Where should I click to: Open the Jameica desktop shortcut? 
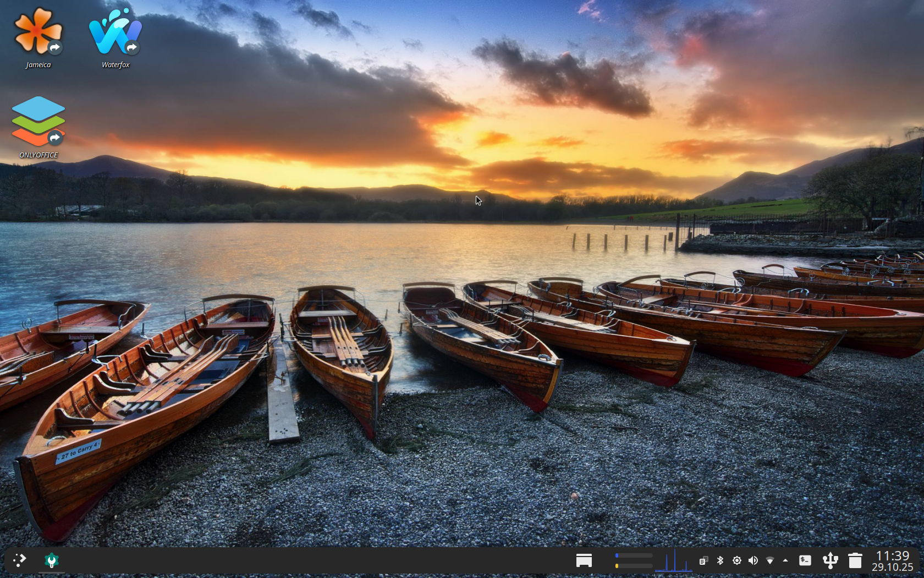(38, 37)
